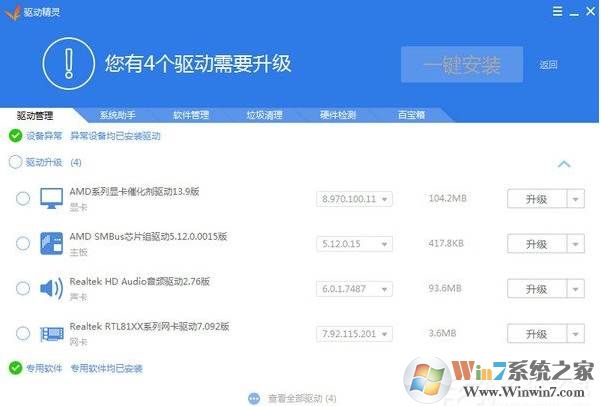Minimize the 驱动精灵 window
Viewport: 601px width, 406px height.
click(x=574, y=12)
